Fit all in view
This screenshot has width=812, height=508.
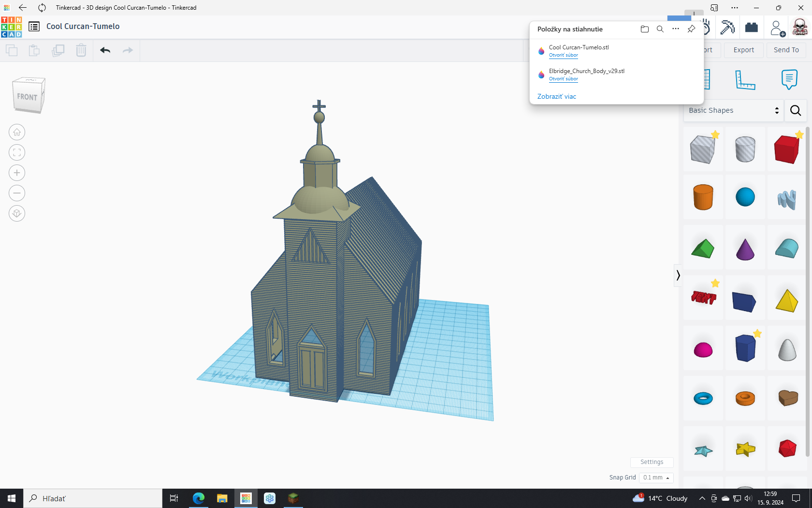click(x=17, y=152)
